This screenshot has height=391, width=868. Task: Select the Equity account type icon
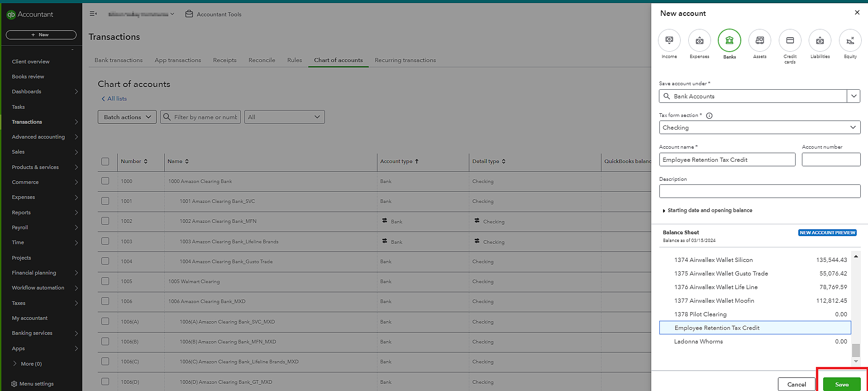[x=850, y=40]
